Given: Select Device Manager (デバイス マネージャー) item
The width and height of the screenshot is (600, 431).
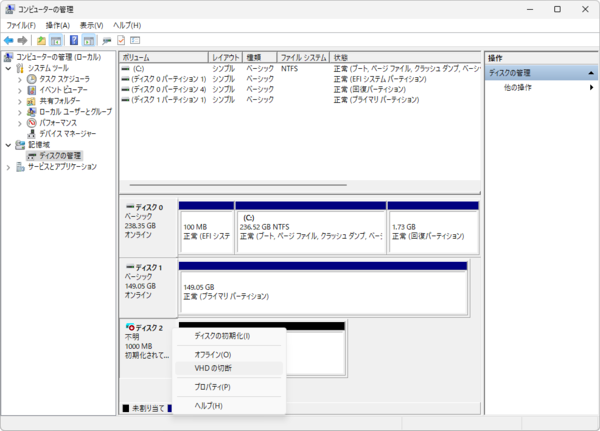Looking at the screenshot, I should point(67,133).
